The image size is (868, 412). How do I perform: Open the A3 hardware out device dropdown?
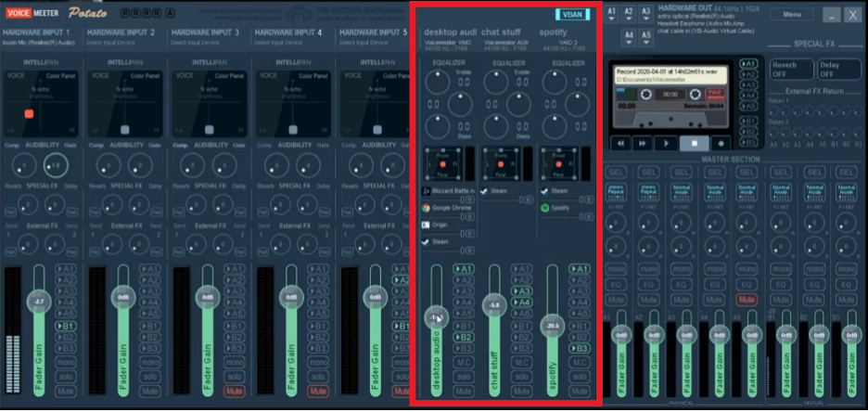645,15
